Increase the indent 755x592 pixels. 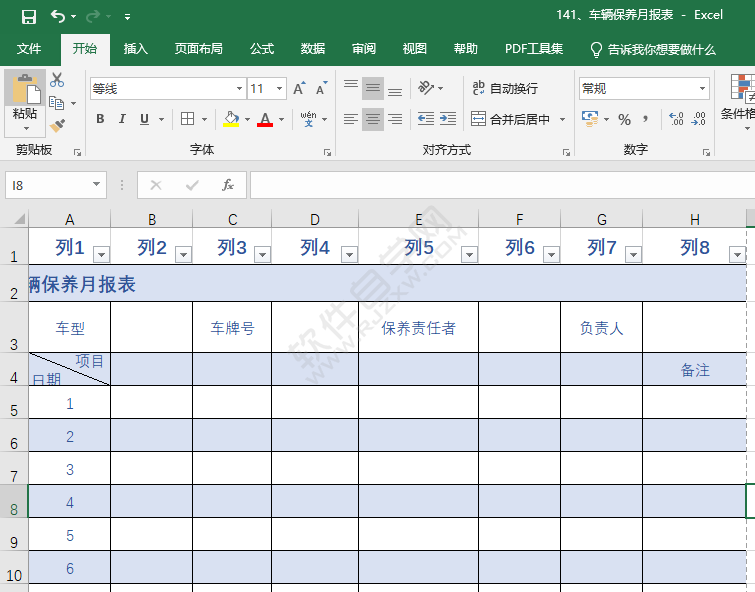point(448,119)
